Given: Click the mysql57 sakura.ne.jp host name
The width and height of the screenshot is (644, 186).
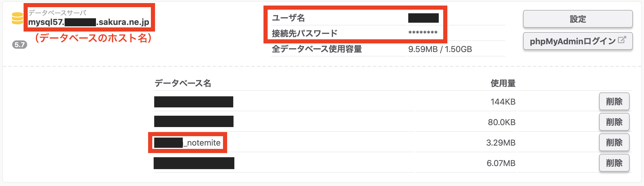Looking at the screenshot, I should click(89, 22).
